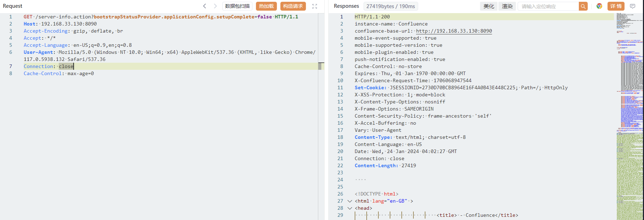Click the X-Confluence-Request-Time header line
644x220 pixels.
point(413,80)
